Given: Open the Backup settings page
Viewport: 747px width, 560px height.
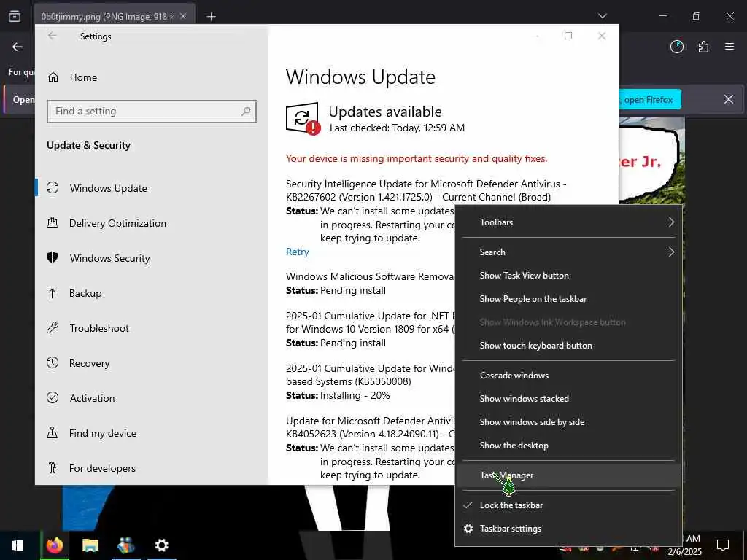Looking at the screenshot, I should [152, 293].
